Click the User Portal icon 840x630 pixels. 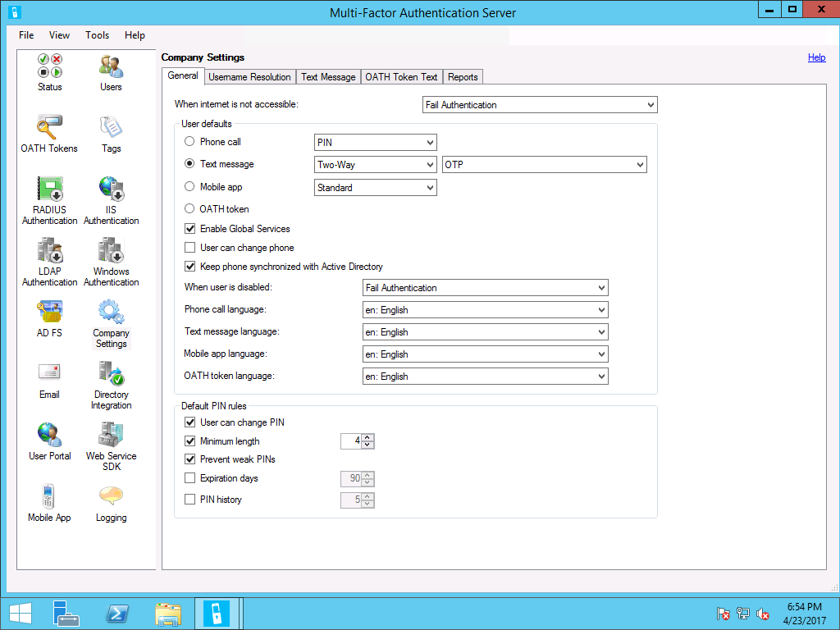(49, 436)
